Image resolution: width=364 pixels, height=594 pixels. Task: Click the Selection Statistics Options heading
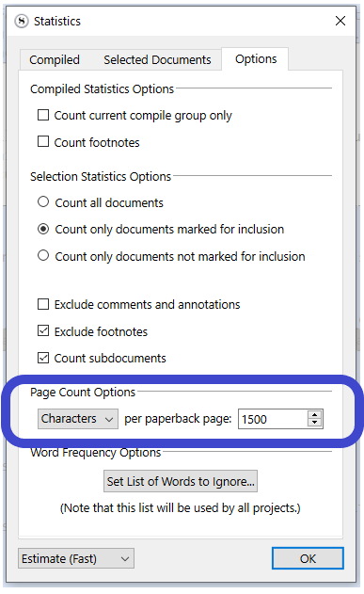pyautogui.click(x=101, y=177)
